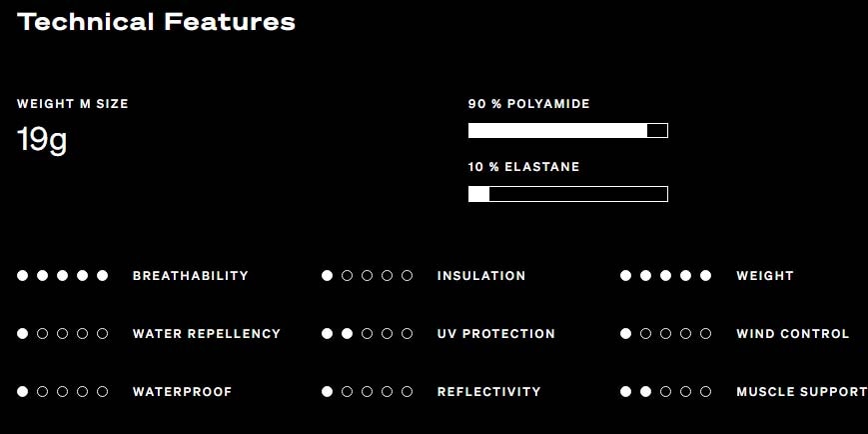Screen dimensions: 868x434
Task: Click the 10 % Elastane label
Action: (523, 167)
